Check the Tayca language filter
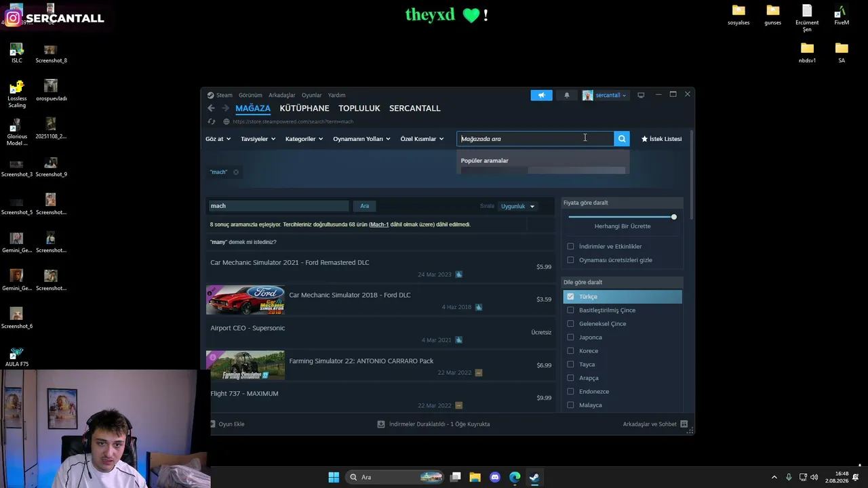Image resolution: width=868 pixels, height=488 pixels. pos(570,365)
